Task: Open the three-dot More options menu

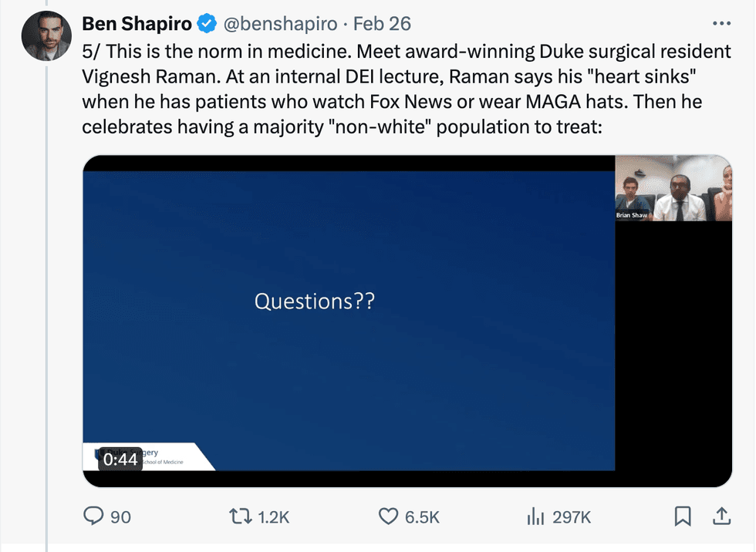Action: (x=721, y=24)
